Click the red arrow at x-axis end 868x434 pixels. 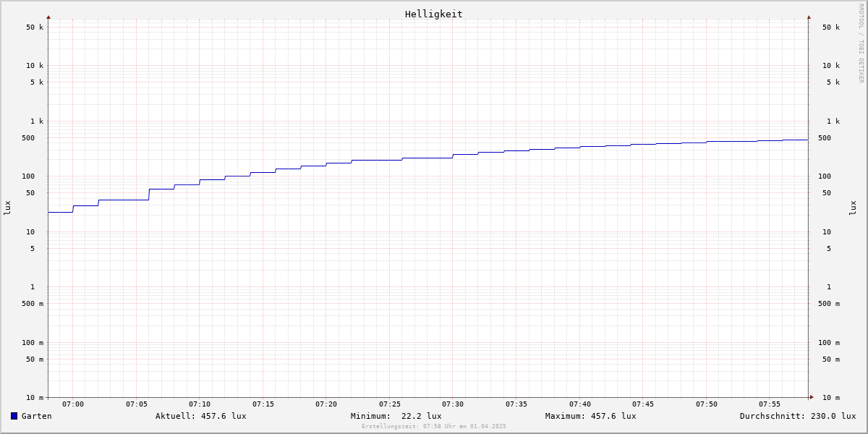(x=812, y=397)
